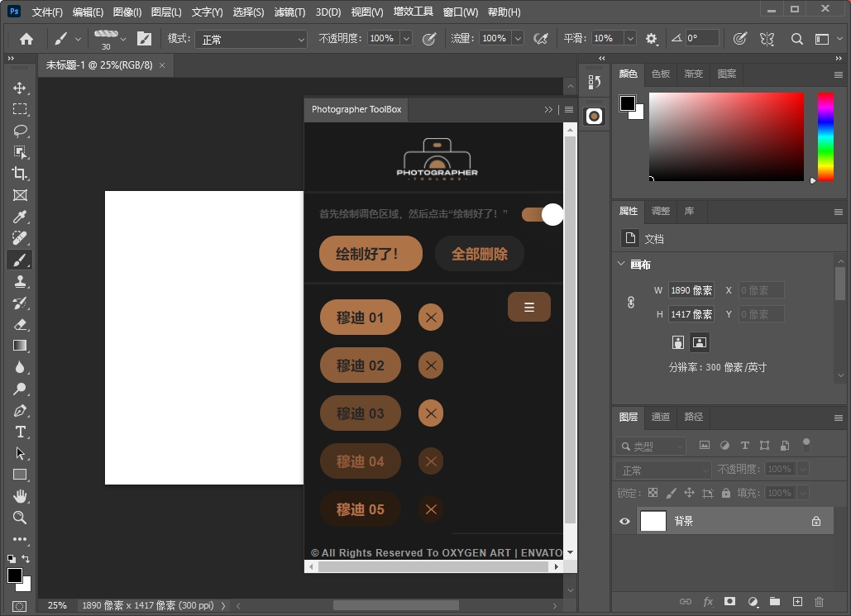The width and height of the screenshot is (851, 616).
Task: Click the hue spectrum slider
Action: tap(825, 136)
